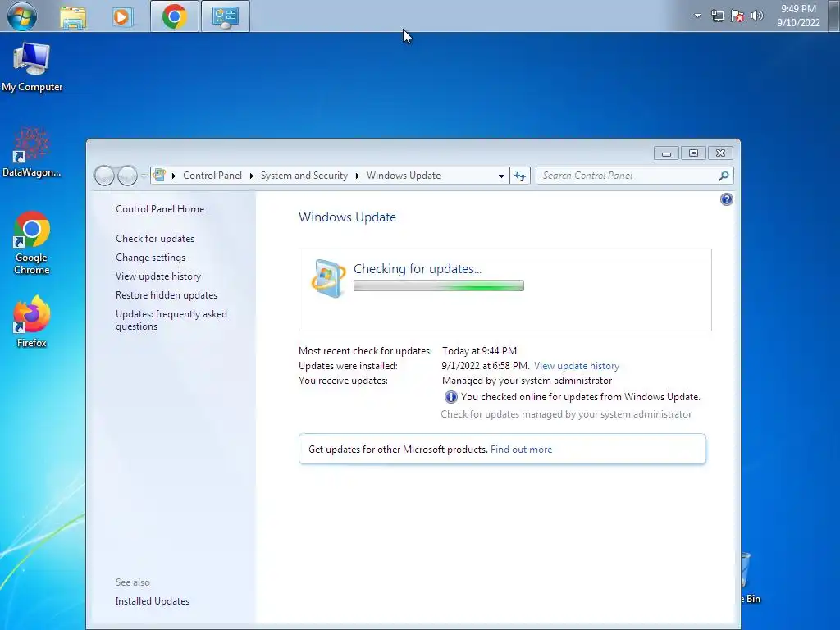Expand the root arrow before Control Panel
840x630 pixels.
(174, 176)
